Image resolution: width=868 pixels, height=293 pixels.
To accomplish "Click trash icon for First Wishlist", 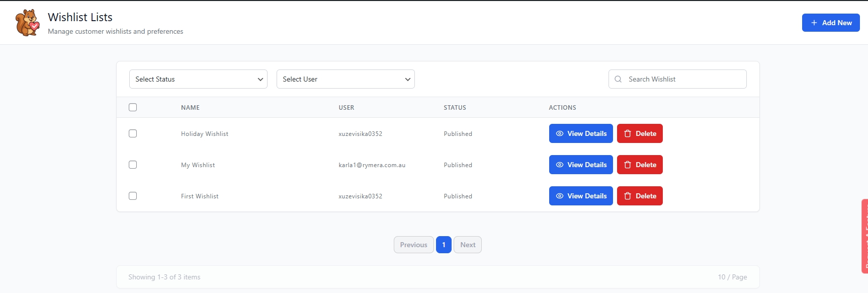I will click(x=627, y=196).
